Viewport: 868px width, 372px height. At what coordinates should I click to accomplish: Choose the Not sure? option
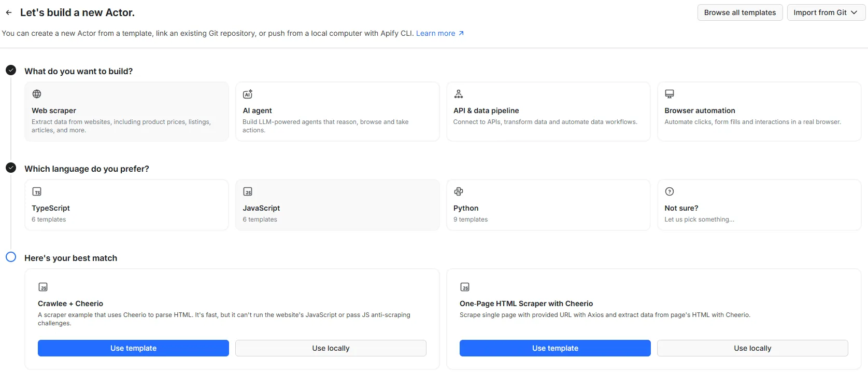tap(759, 205)
